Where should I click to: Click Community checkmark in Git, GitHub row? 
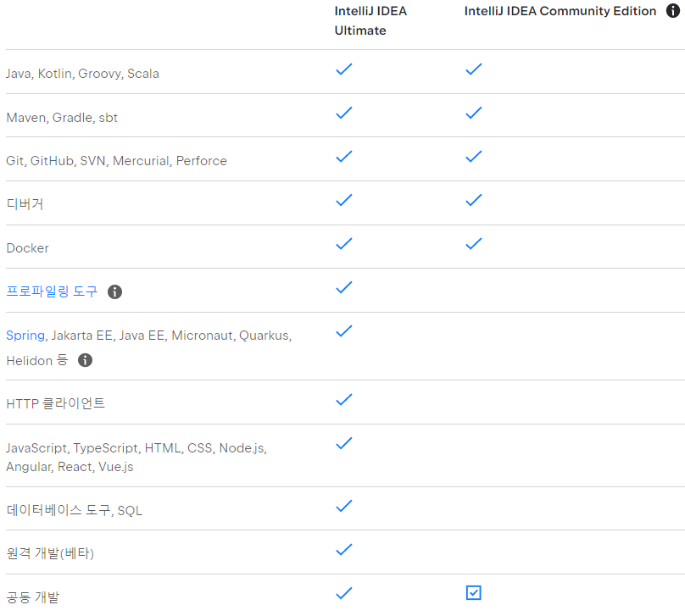pyautogui.click(x=473, y=156)
